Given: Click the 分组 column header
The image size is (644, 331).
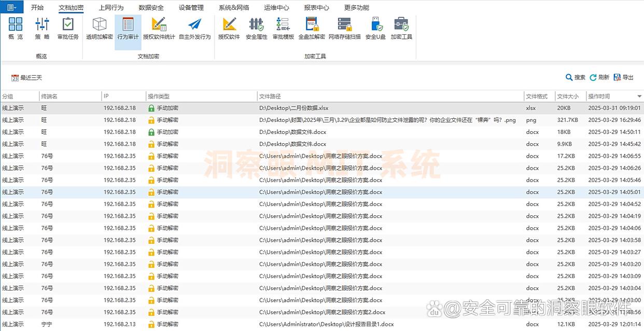Looking at the screenshot, I should point(20,96).
